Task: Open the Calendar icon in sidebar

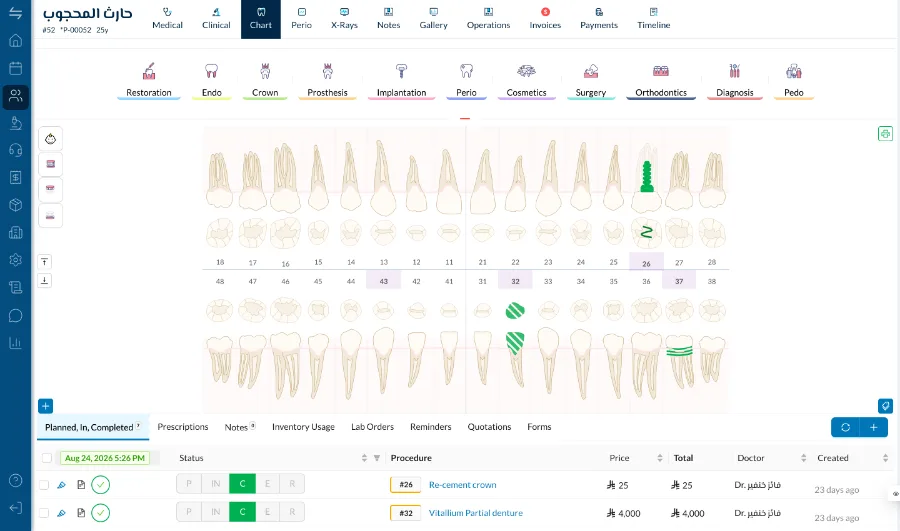Action: [x=15, y=68]
